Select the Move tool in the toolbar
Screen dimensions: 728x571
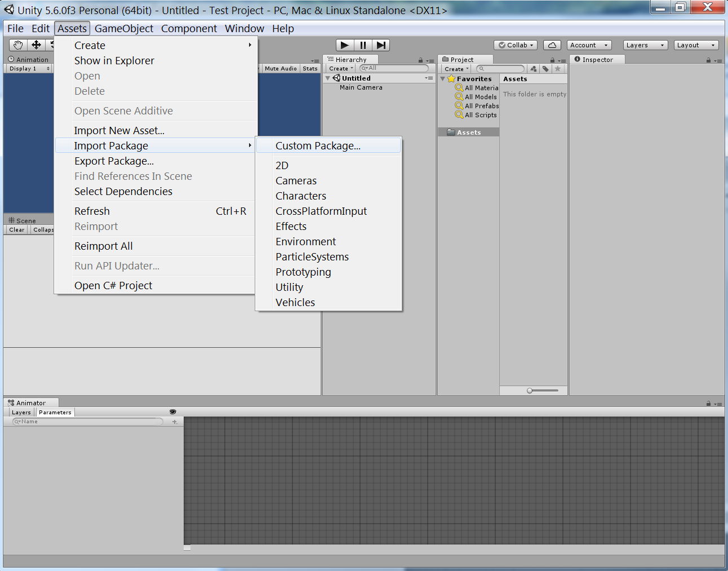(36, 45)
